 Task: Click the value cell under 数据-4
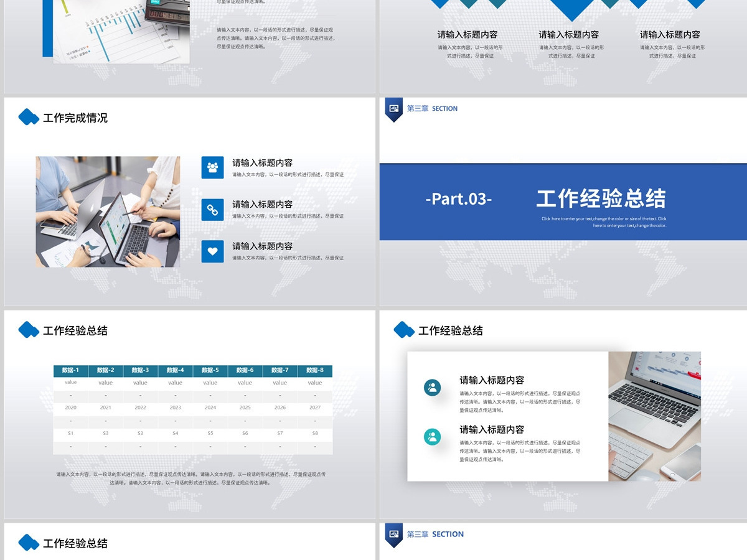pos(176,383)
